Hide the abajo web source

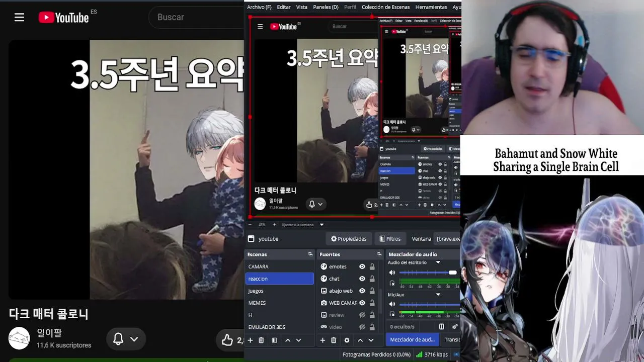pos(362,291)
